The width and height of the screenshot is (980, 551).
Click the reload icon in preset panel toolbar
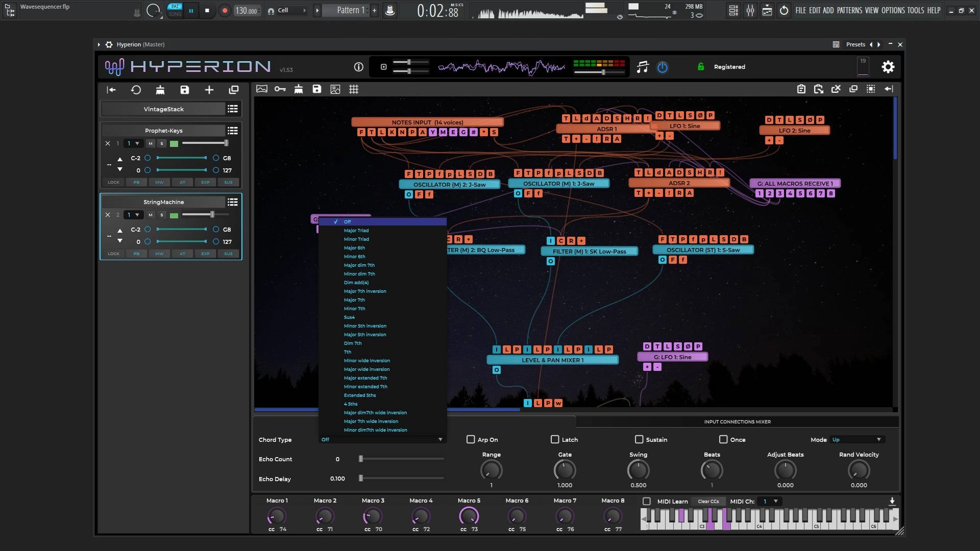(x=136, y=90)
